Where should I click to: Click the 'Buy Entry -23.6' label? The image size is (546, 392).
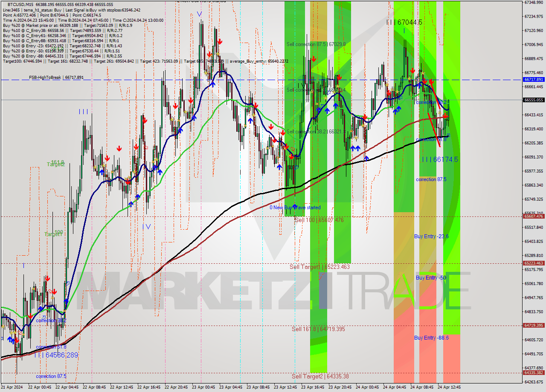pos(431,236)
